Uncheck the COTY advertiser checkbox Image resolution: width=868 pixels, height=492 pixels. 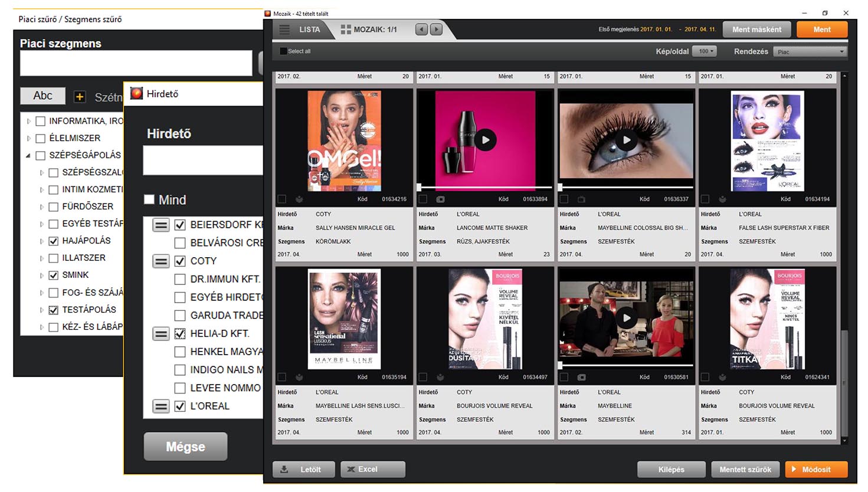click(180, 261)
